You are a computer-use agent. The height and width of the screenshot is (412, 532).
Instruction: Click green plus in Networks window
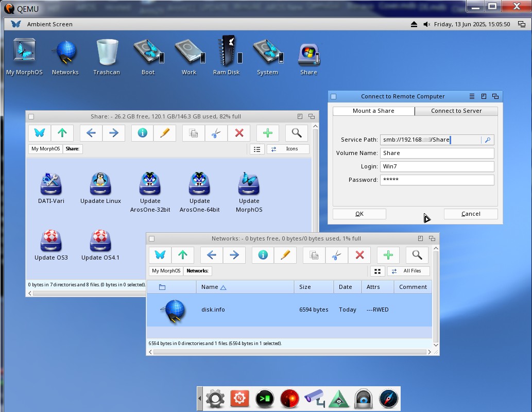tap(388, 255)
